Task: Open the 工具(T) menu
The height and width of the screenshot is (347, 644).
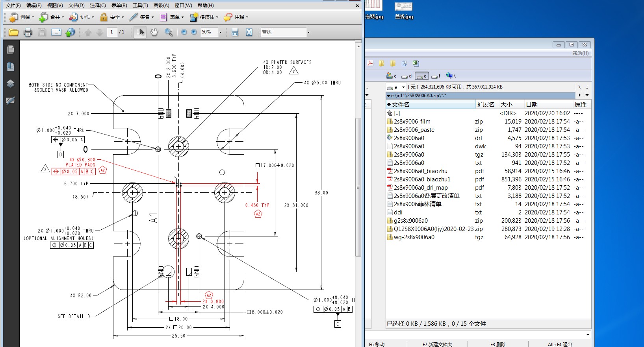Action: click(140, 6)
